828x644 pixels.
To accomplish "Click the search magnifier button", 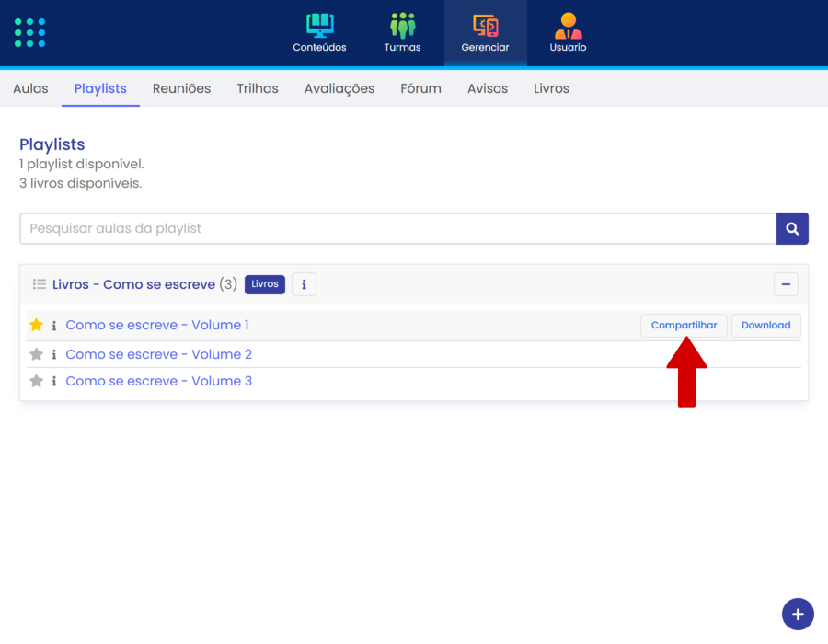I will [792, 228].
